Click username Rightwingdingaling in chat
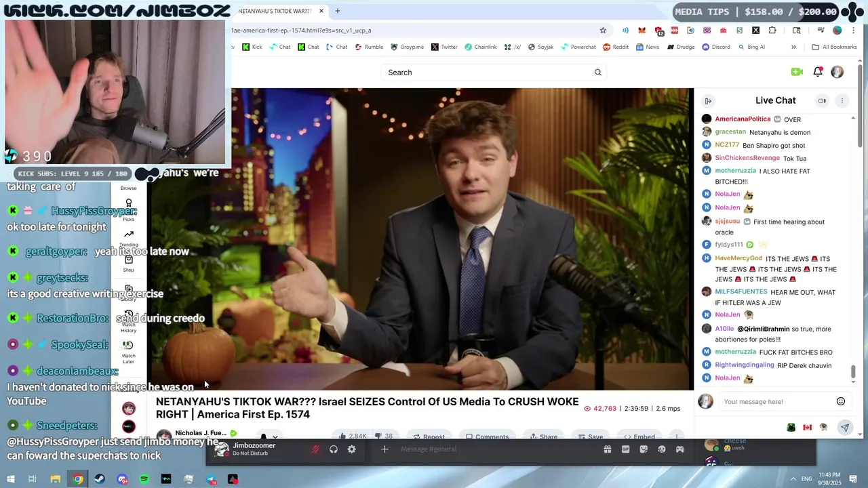The image size is (868, 488). point(745,365)
